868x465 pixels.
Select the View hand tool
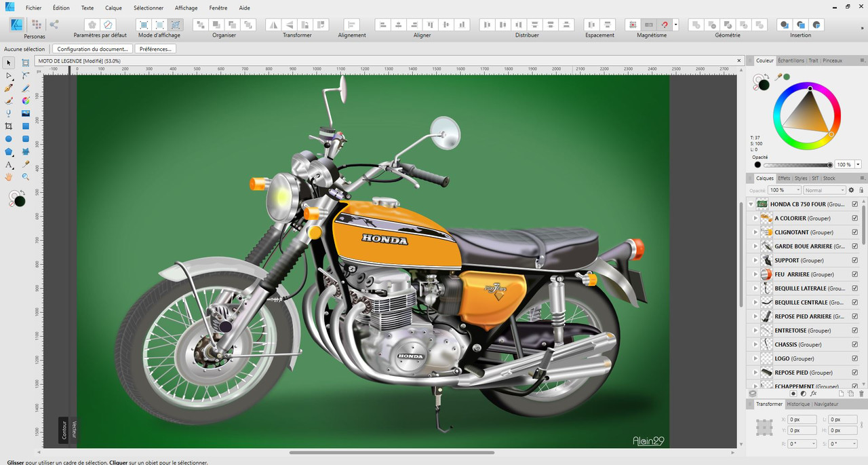(x=9, y=176)
